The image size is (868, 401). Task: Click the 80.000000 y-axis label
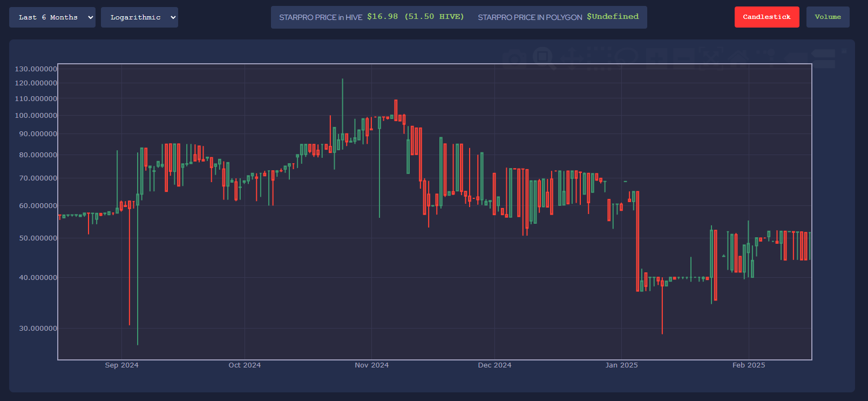click(x=38, y=155)
